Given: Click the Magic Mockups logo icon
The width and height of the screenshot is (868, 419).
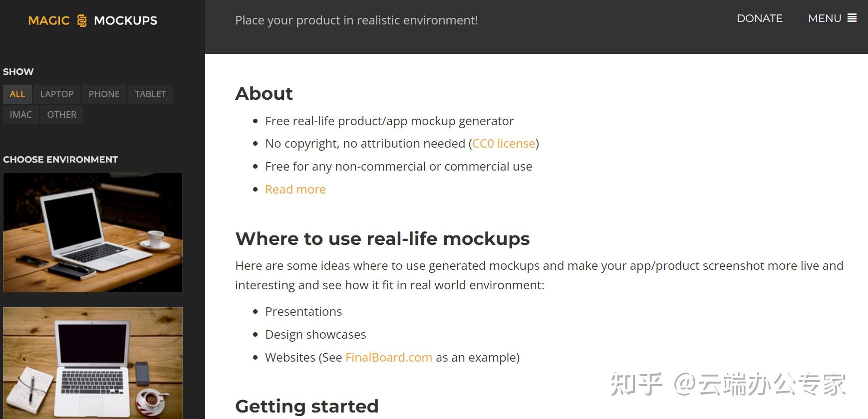Looking at the screenshot, I should click(x=82, y=20).
